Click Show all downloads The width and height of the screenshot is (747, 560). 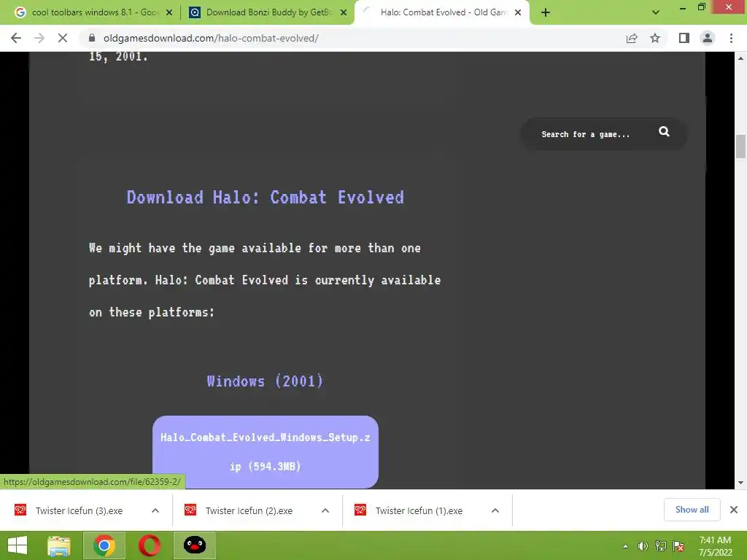(692, 510)
